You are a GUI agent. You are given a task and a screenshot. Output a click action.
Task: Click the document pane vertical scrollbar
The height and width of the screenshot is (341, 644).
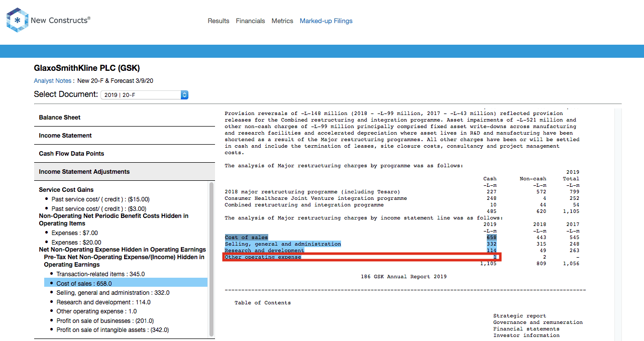click(618, 223)
